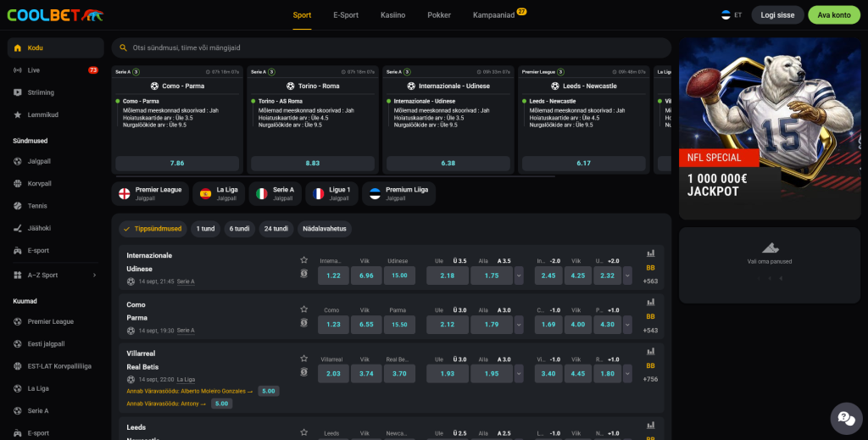868x440 pixels.
Task: Open Lemmikud favorites in sidebar
Action: (55, 114)
